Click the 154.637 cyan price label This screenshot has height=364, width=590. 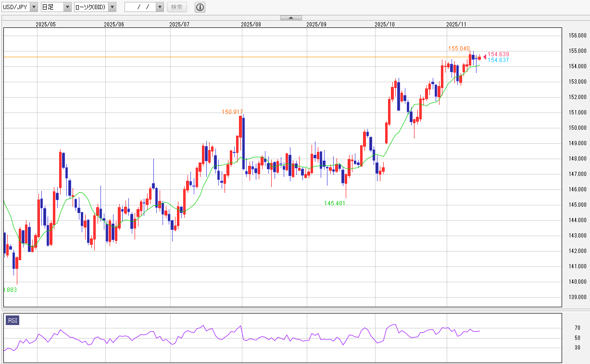pos(499,60)
